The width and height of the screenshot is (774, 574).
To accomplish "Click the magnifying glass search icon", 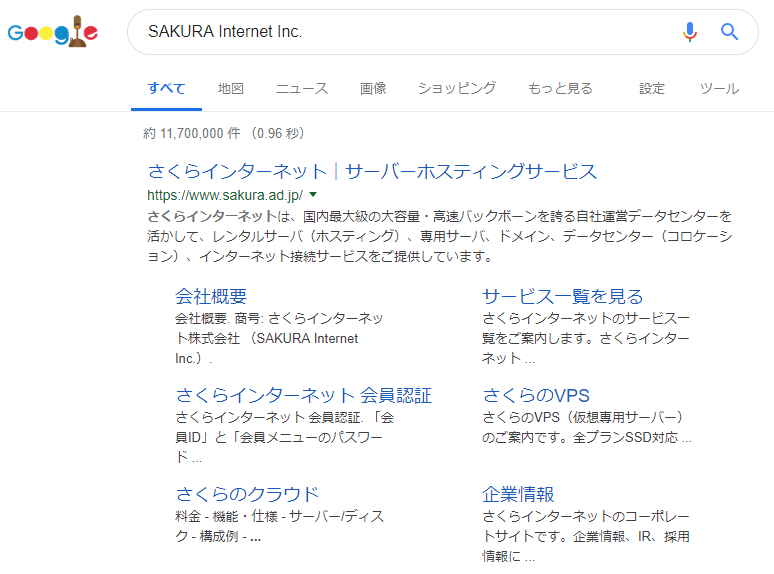I will 729,32.
